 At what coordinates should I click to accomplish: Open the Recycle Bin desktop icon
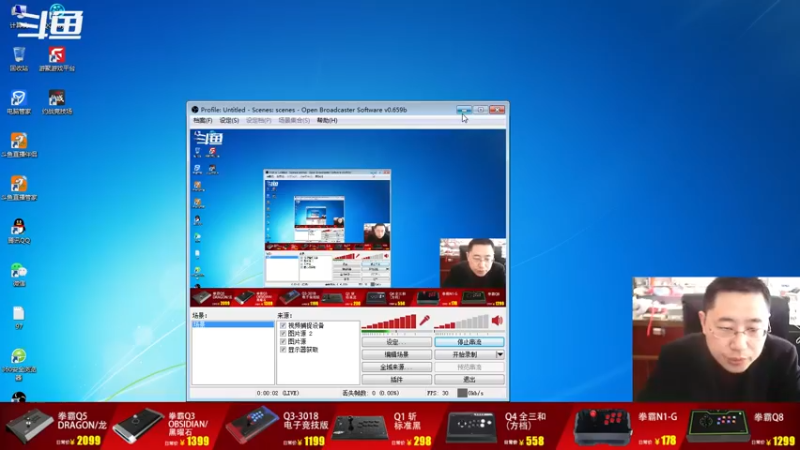19,59
